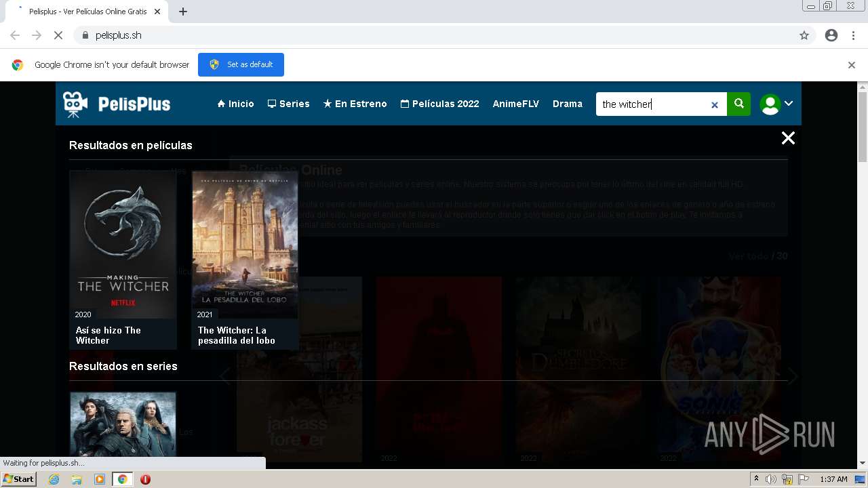Screen dimensions: 868x488
Task: Open 'Así se hizo The Witcher' title
Action: click(x=108, y=335)
